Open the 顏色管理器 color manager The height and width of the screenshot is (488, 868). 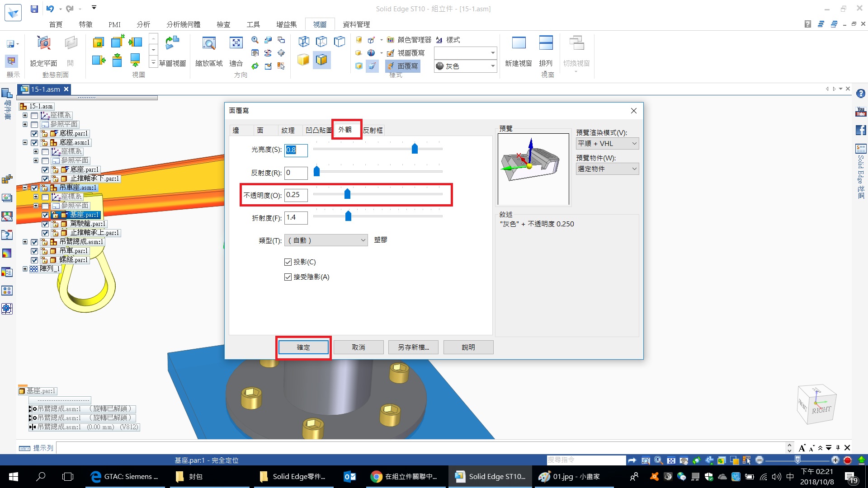(409, 40)
